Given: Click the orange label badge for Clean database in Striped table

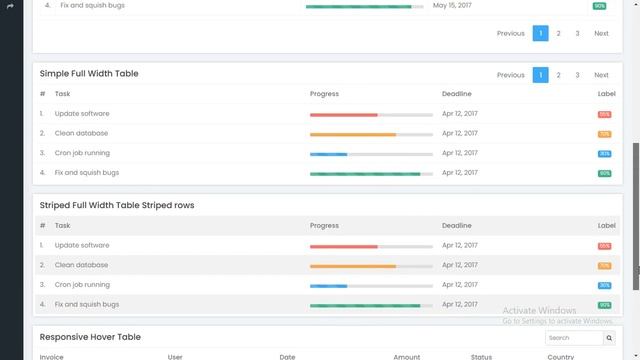Looking at the screenshot, I should click(604, 266).
